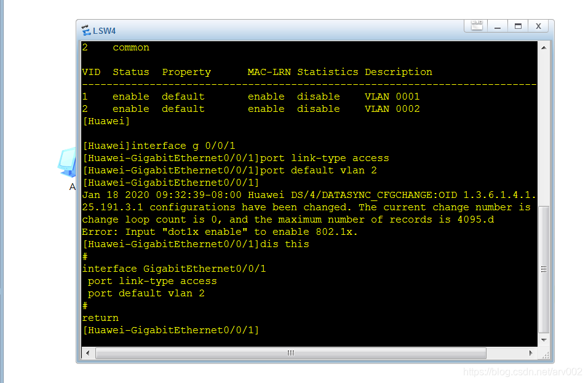Image resolution: width=588 pixels, height=383 pixels.
Task: Click the 'Statistics' column header text
Action: tap(327, 72)
